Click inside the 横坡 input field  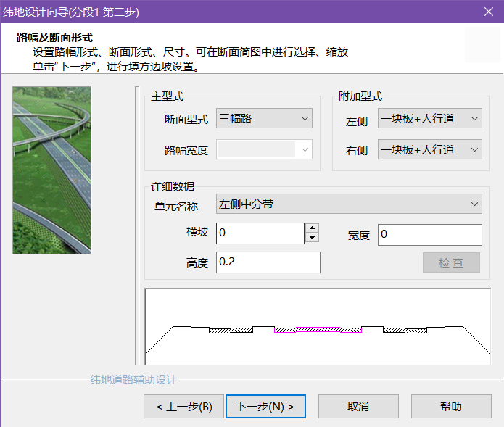coord(260,233)
